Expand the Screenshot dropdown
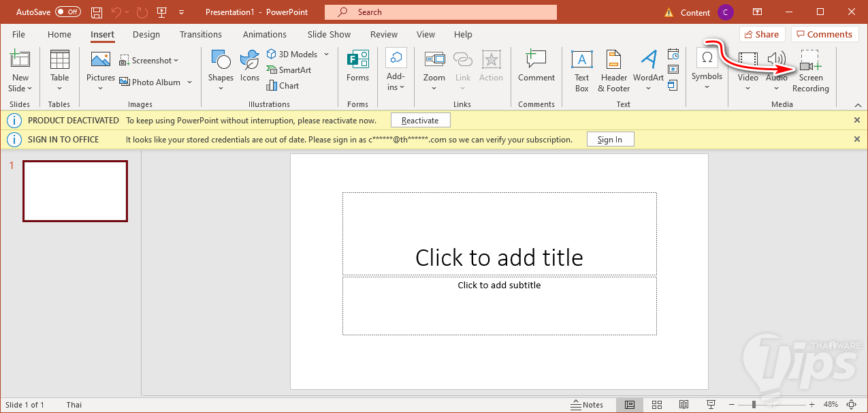The image size is (868, 413). pyautogui.click(x=176, y=61)
